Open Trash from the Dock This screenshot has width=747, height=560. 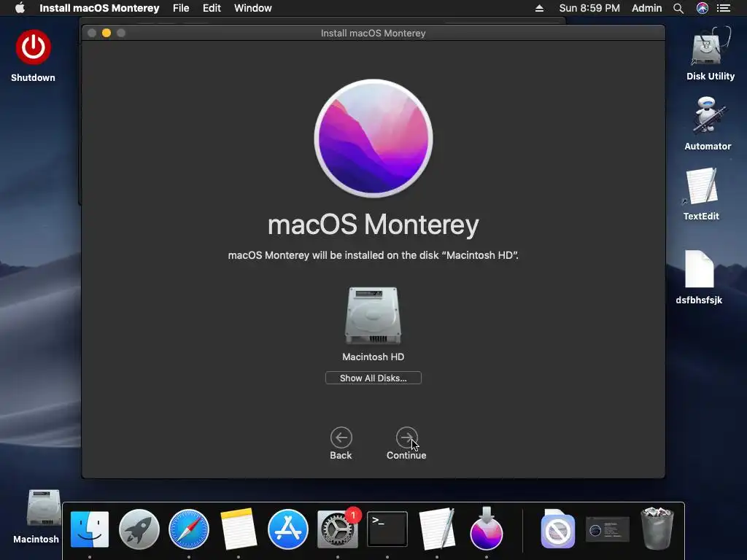click(x=657, y=529)
